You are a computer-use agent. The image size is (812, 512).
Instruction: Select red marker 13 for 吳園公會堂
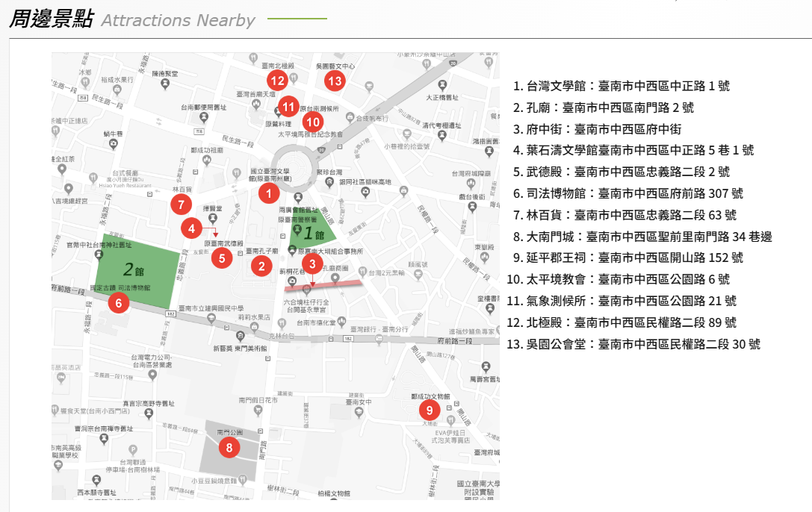pos(335,81)
